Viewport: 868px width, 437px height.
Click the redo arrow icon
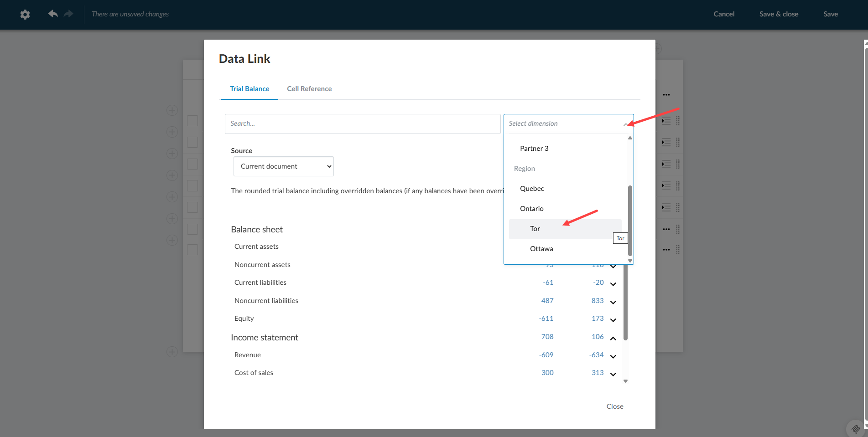coord(68,14)
